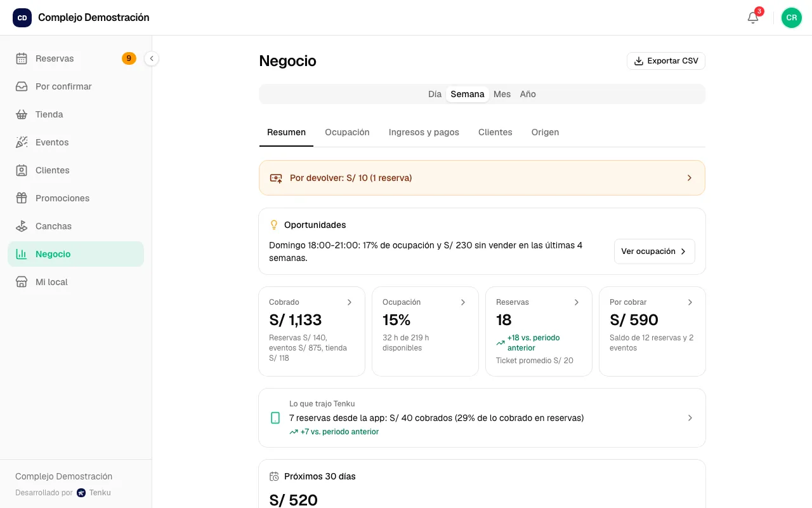
Task: Expand the Por devolver banner chevron
Action: coord(690,178)
